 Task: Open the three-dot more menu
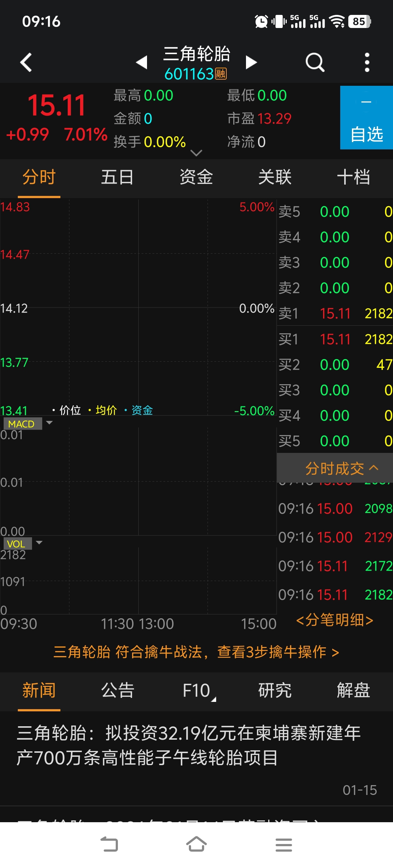367,63
